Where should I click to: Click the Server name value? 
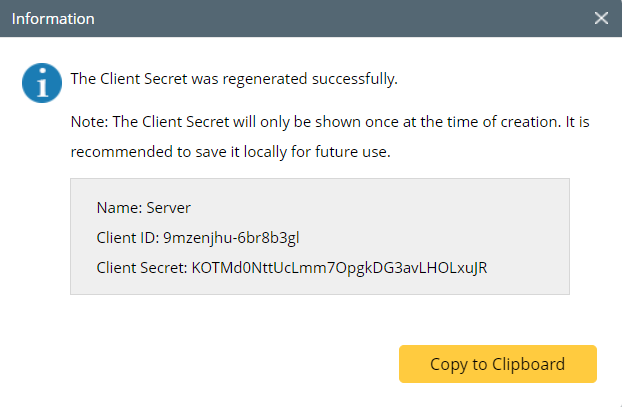(168, 208)
